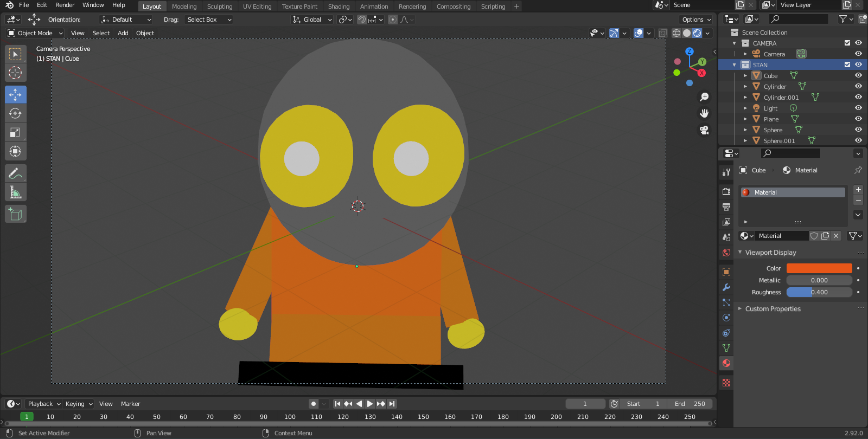
Task: Open the File menu
Action: [24, 5]
